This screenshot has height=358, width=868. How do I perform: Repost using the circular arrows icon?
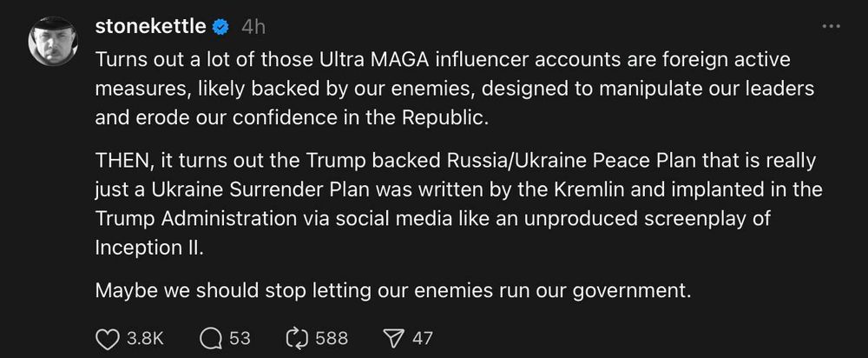point(297,338)
